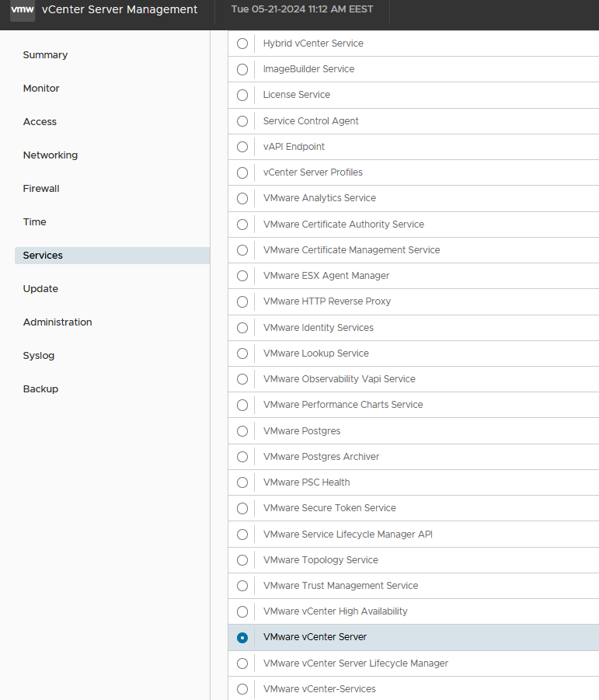Image resolution: width=599 pixels, height=700 pixels.
Task: Click the vmw logo icon
Action: pos(23,10)
